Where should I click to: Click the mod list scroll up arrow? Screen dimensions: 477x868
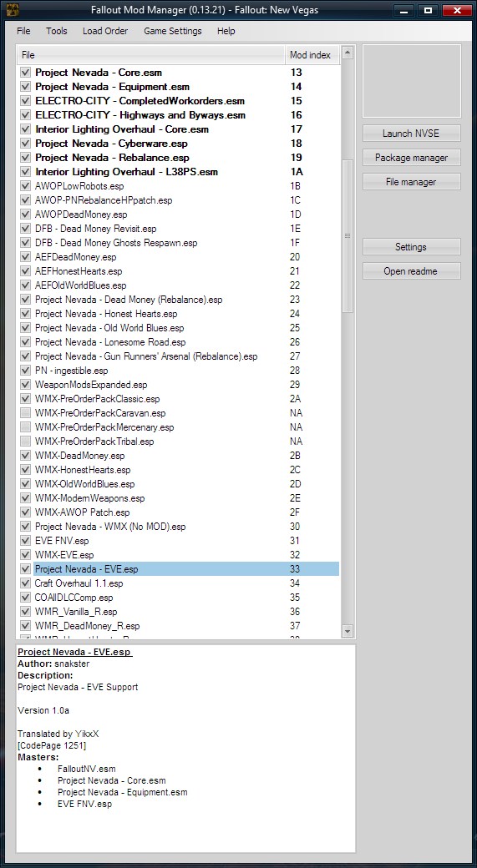pyautogui.click(x=348, y=53)
